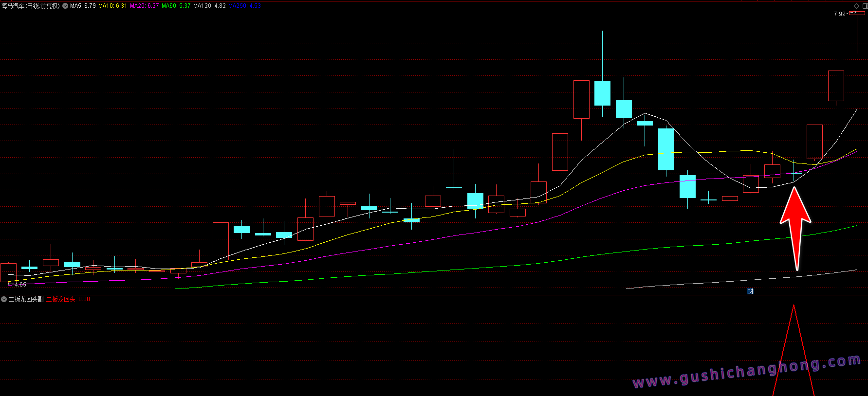This screenshot has width=868, height=396.
Task: Expand the 二板龙回头副 indicator dropdown arrow
Action: [4, 299]
